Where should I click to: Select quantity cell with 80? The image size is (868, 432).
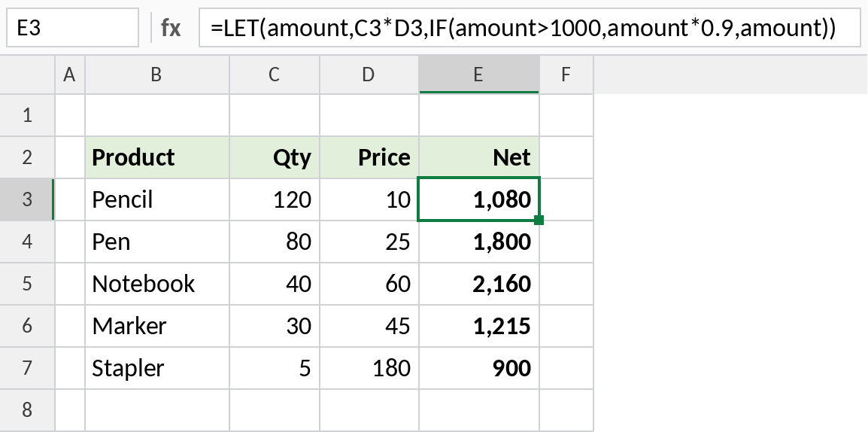tap(274, 242)
